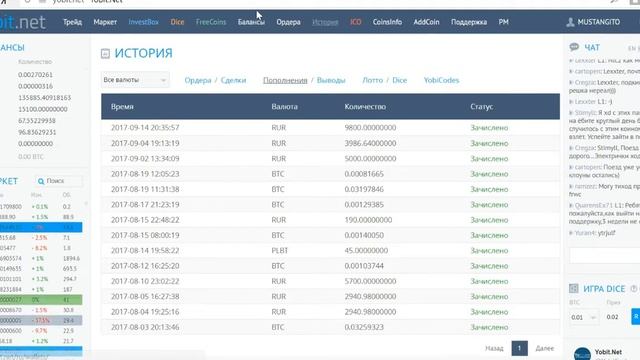The width and height of the screenshot is (640, 360).
Task: Open AddCoin page
Action: pyautogui.click(x=426, y=22)
